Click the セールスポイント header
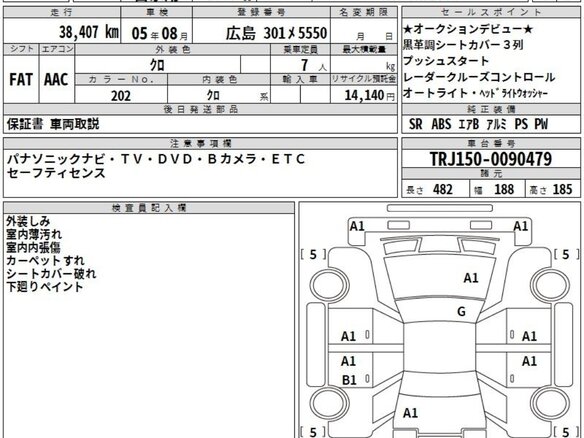Viewport: 584px width, 438px height. [x=491, y=12]
